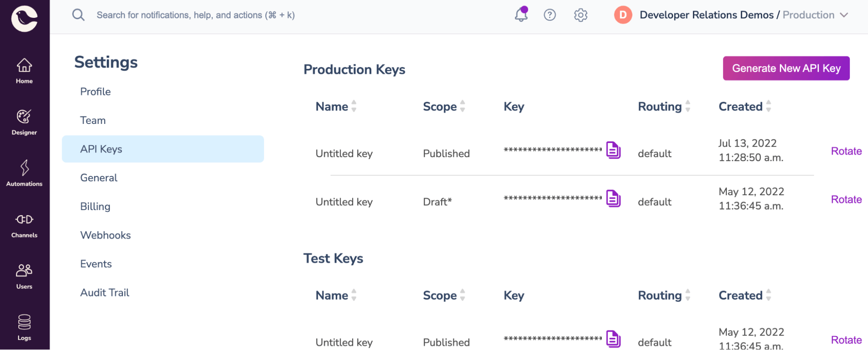The height and width of the screenshot is (350, 868).
Task: Click Generate New API Key button
Action: pyautogui.click(x=786, y=68)
